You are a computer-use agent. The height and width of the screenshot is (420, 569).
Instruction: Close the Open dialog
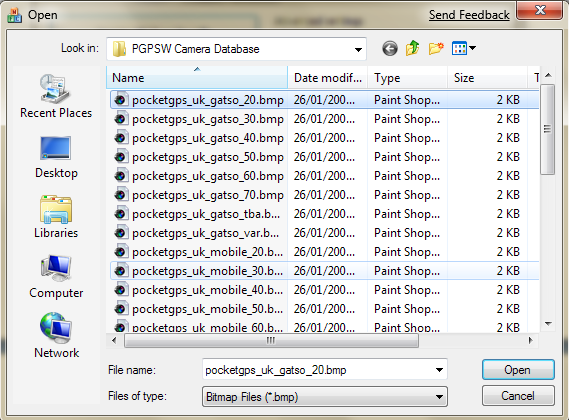click(x=540, y=10)
